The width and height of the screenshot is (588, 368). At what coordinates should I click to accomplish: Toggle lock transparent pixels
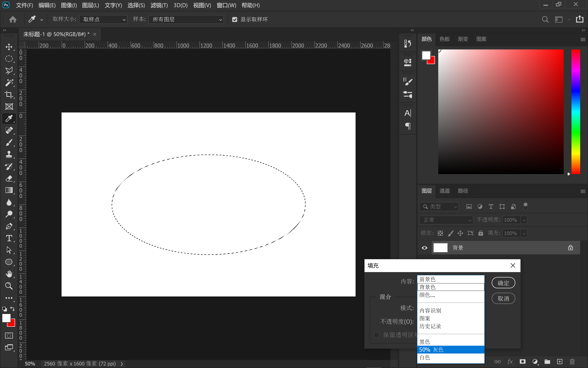[x=440, y=233]
